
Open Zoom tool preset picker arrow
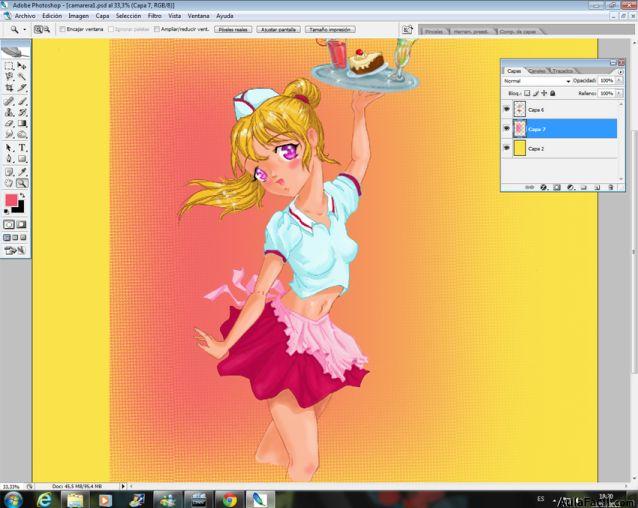(x=24, y=30)
